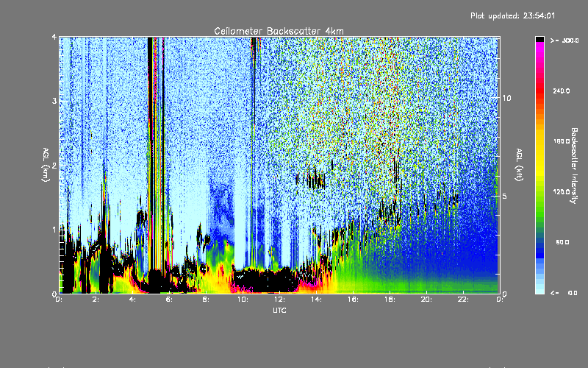Image resolution: width=588 pixels, height=368 pixels.
Task: Click the '240.0' colorbar value
Action: [562, 91]
